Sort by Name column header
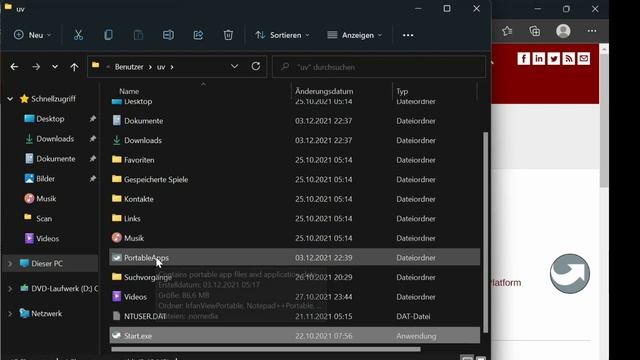Screen dimensions: 640x360 (x=129, y=91)
